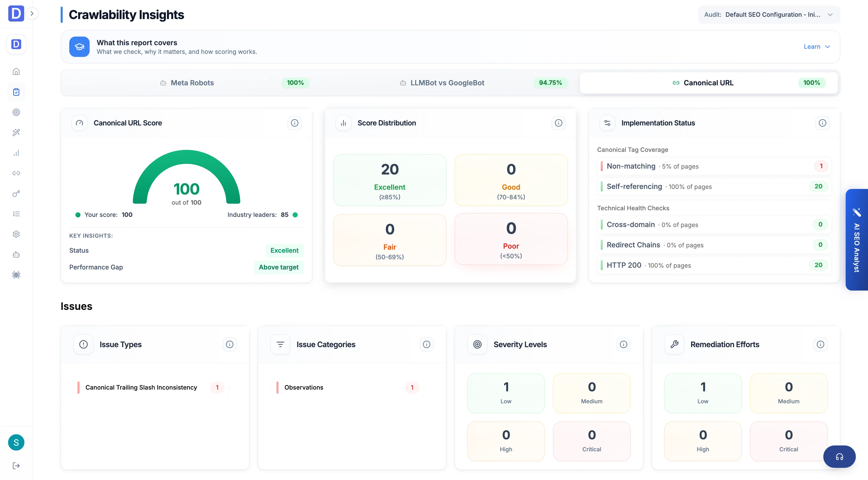Select the Canonical URL tab
This screenshot has height=480, width=868.
[708, 83]
